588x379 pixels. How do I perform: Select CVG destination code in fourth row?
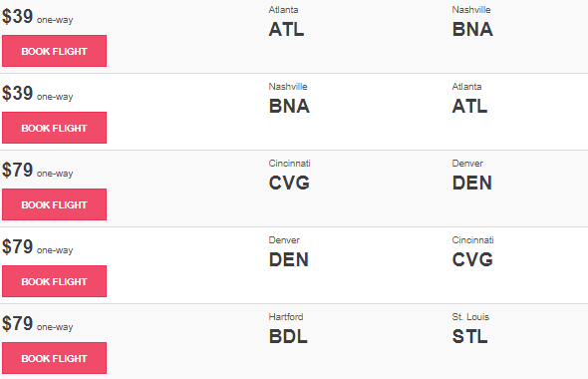click(472, 260)
